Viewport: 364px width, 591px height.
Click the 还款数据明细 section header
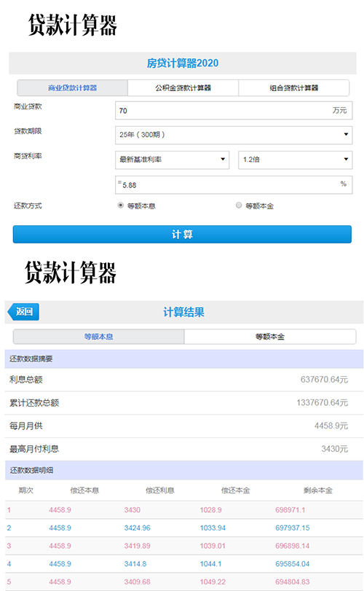point(184,470)
